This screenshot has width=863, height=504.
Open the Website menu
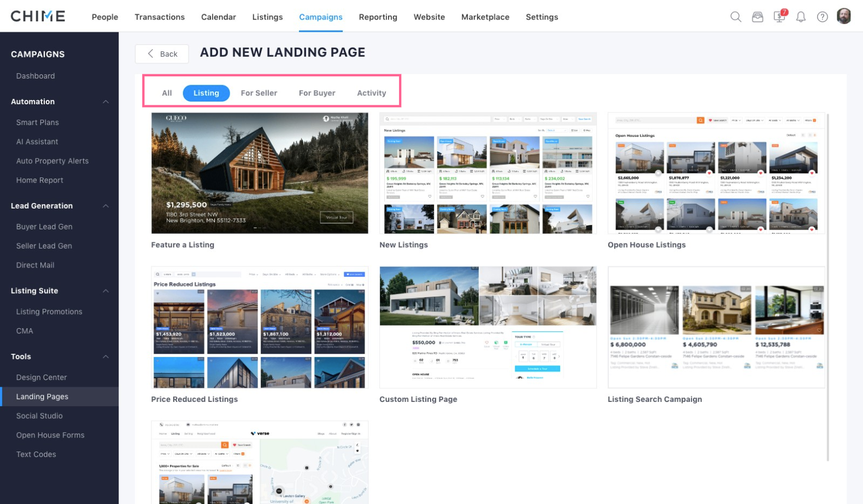click(x=429, y=17)
